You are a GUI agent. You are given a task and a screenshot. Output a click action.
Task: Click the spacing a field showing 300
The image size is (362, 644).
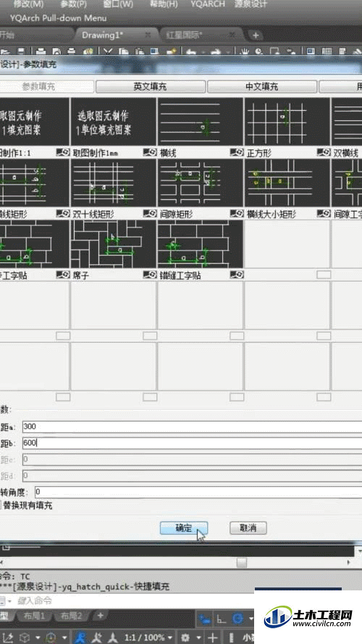(192, 427)
